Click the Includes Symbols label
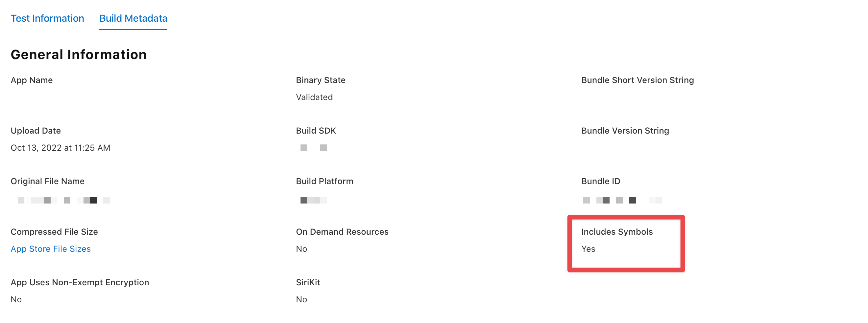This screenshot has width=868, height=323. click(x=616, y=232)
